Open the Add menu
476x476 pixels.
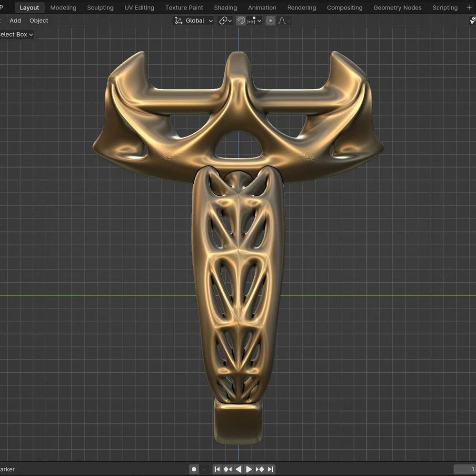[x=15, y=20]
